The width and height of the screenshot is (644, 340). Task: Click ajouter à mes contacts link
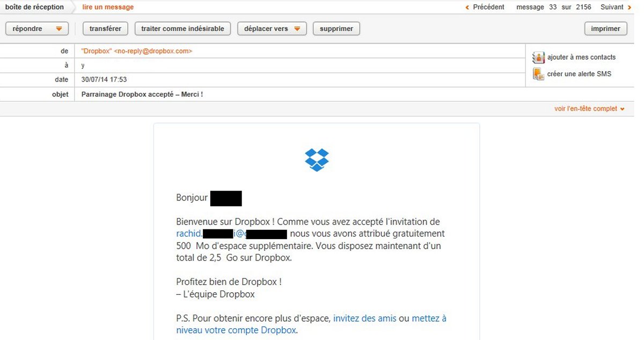coord(582,57)
